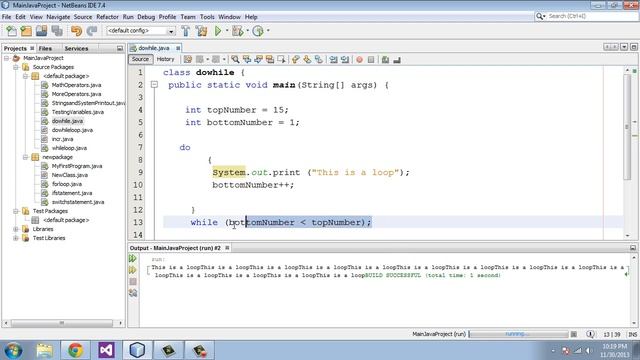Click the editor Last Edit icon
The width and height of the screenshot is (640, 360).
click(187, 60)
